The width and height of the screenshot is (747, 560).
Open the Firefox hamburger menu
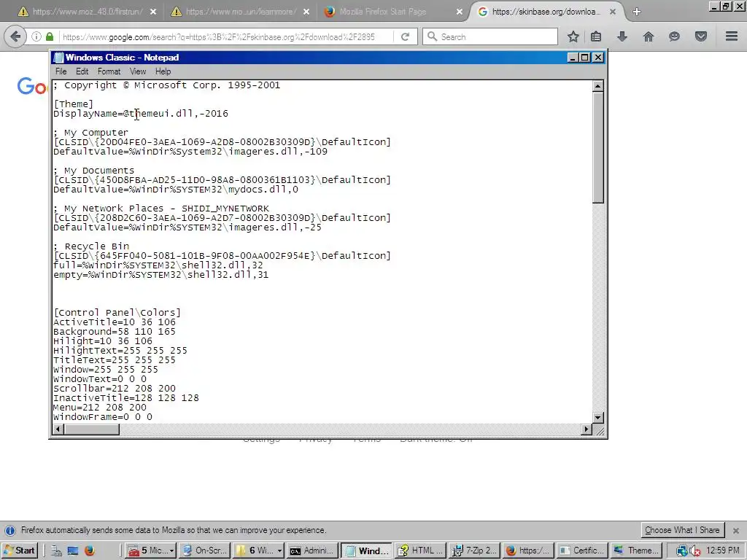[732, 36]
